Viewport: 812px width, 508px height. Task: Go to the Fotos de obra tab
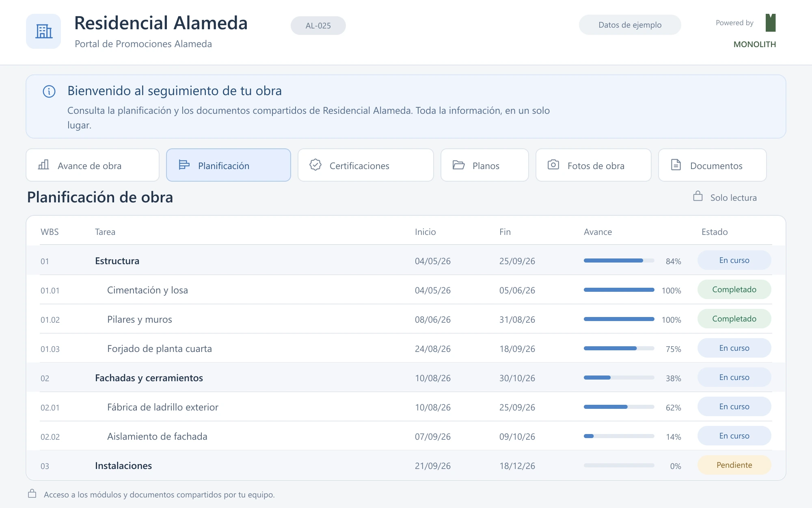(594, 165)
